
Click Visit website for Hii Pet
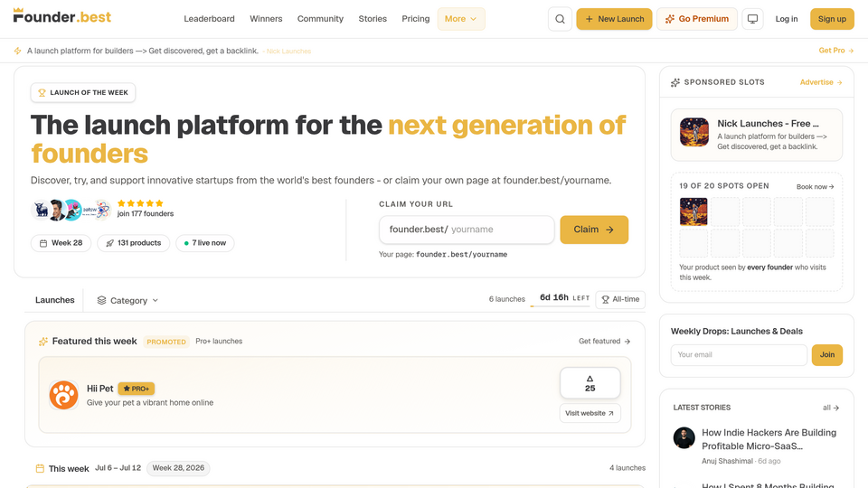[590, 413]
